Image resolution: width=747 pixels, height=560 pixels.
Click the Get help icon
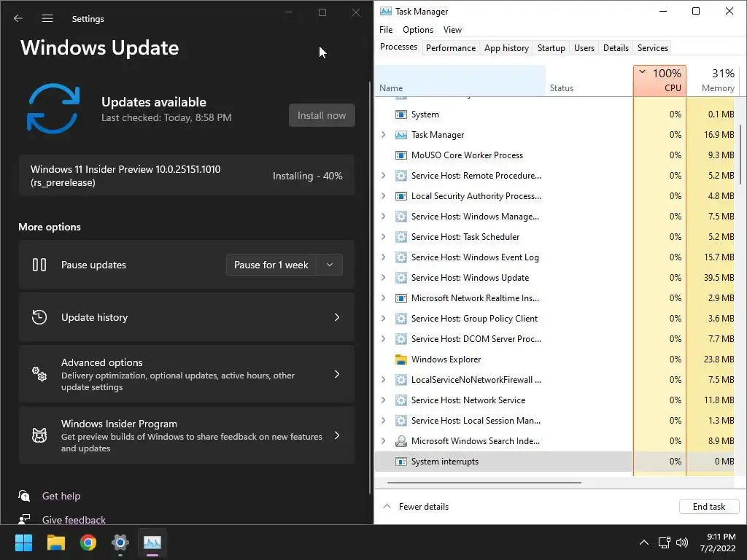24,496
